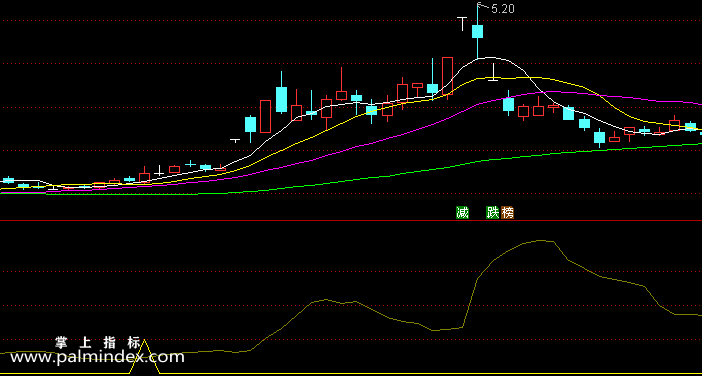
Task: Click the small white dash marker before the rally
Action: click(x=235, y=141)
